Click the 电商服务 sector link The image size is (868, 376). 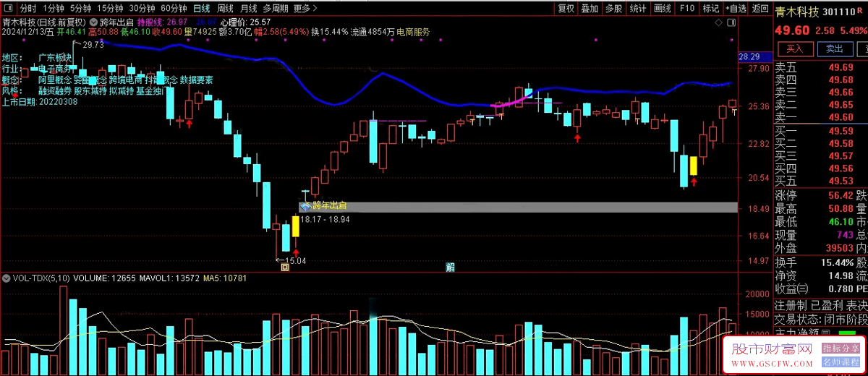tap(412, 33)
